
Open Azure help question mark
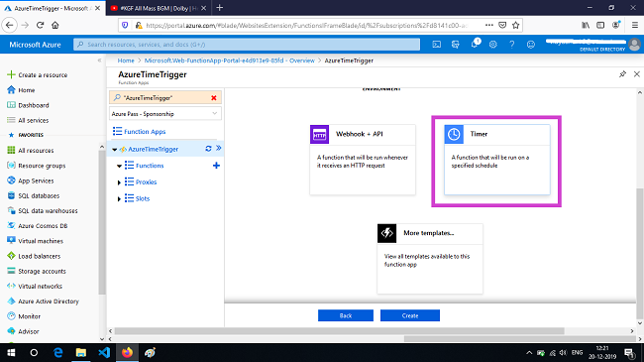[x=512, y=45]
